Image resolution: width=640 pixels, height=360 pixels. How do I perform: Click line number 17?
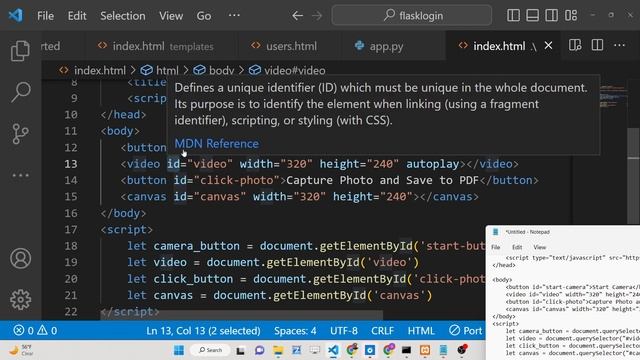tap(71, 230)
